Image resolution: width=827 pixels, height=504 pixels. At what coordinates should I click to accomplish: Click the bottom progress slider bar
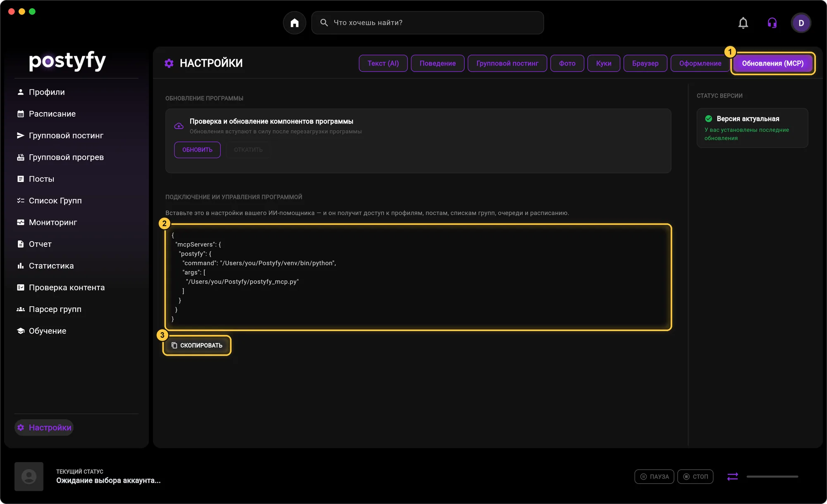click(x=772, y=477)
